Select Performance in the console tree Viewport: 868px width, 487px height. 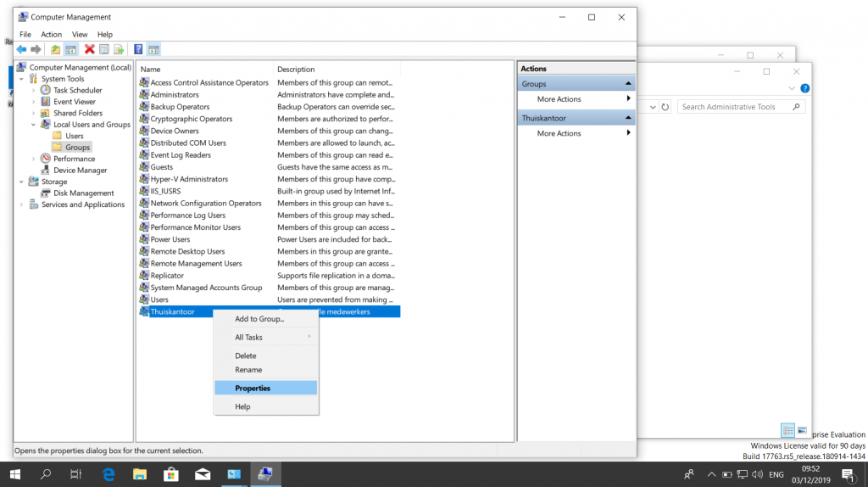pos(75,159)
